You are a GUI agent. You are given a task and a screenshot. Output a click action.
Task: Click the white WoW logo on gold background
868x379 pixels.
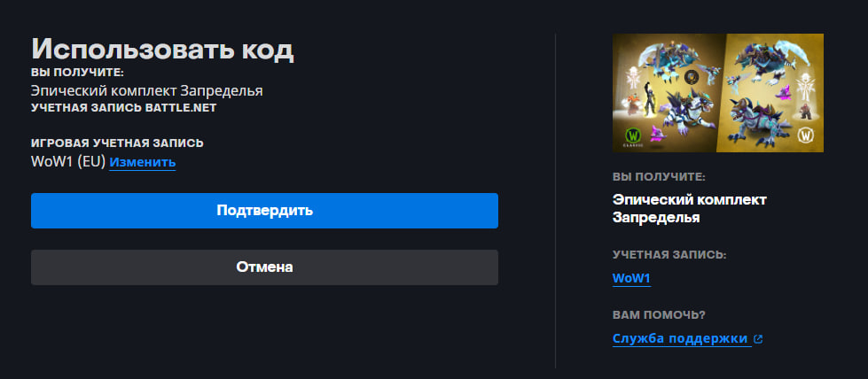(x=807, y=136)
